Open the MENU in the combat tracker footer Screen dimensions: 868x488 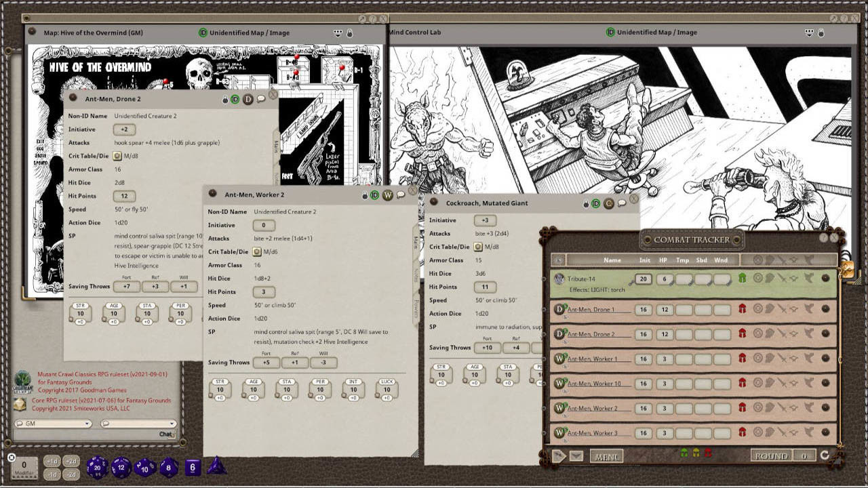coord(606,455)
